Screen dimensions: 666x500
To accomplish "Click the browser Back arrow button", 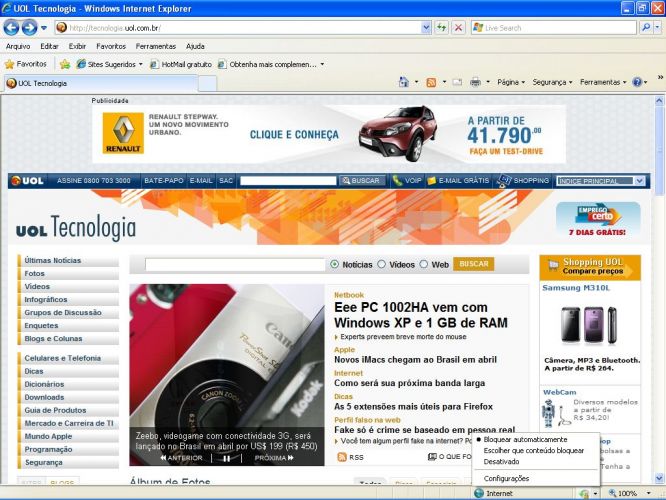I will tap(11, 28).
